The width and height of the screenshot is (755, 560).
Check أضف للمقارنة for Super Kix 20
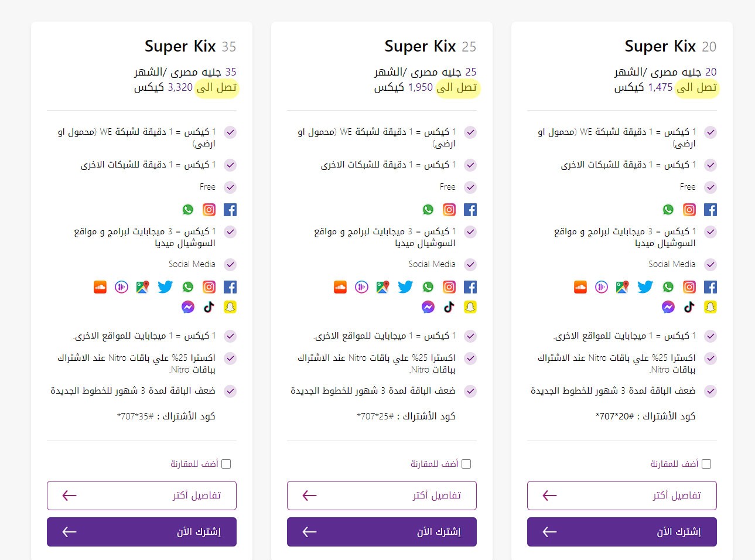tap(706, 464)
